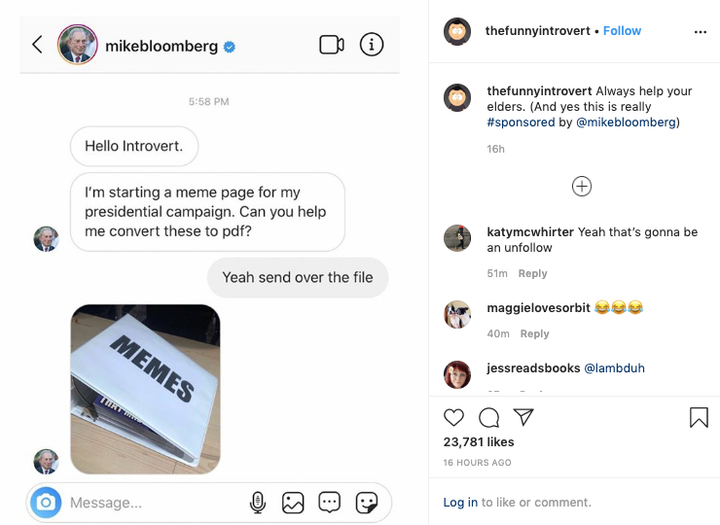Follow thefunnyintrovert account
This screenshot has height=525, width=720.
[622, 31]
